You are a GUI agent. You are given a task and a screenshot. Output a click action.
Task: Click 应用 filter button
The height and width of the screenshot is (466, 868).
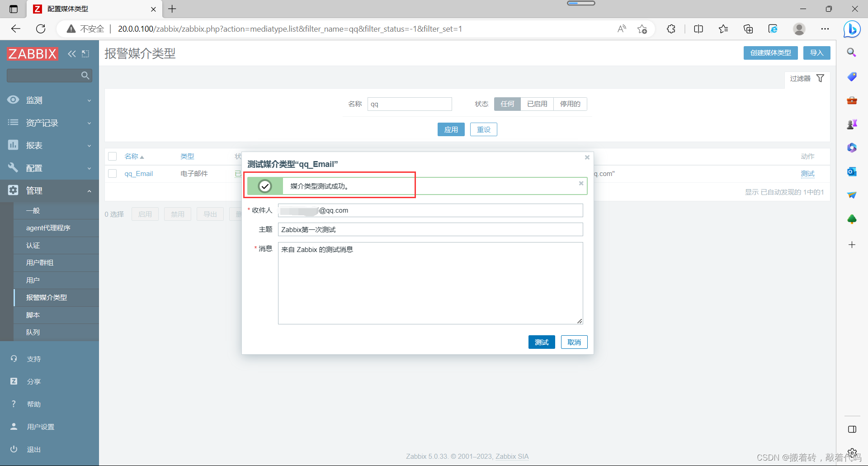[x=451, y=129]
